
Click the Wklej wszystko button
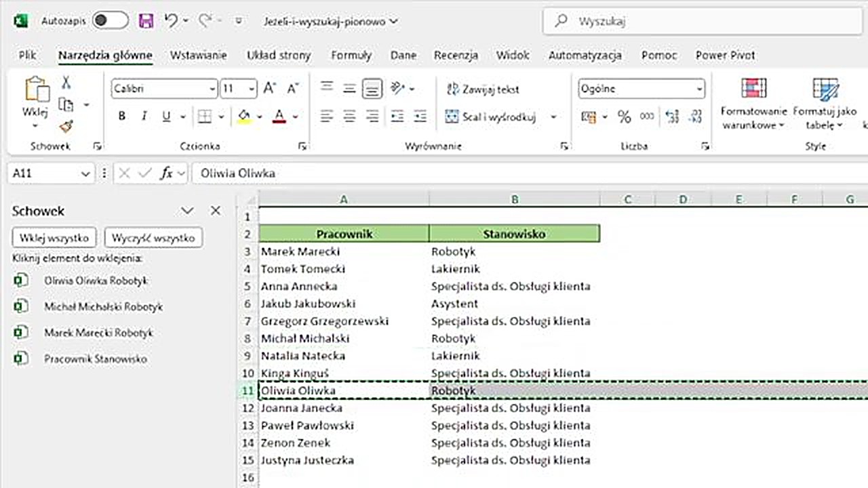[x=54, y=238]
